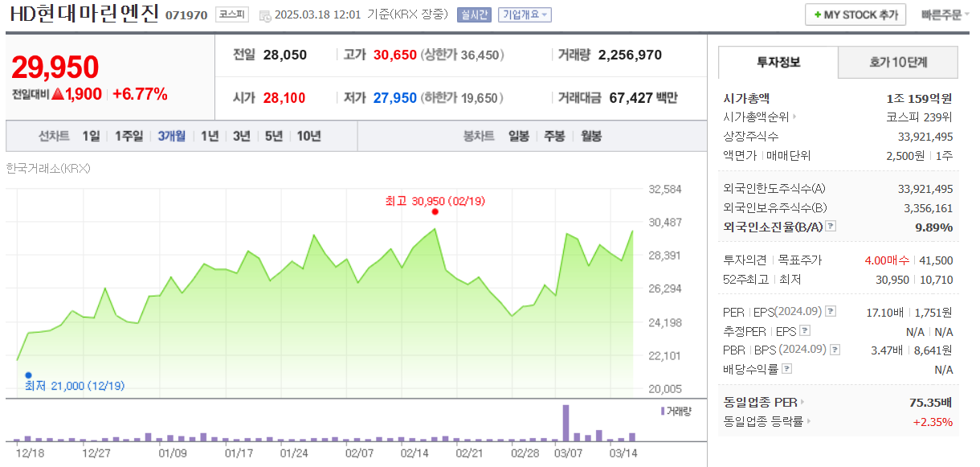Click the 최고 30,950 red chart marker
This screenshot has height=467, width=980.
click(x=435, y=211)
